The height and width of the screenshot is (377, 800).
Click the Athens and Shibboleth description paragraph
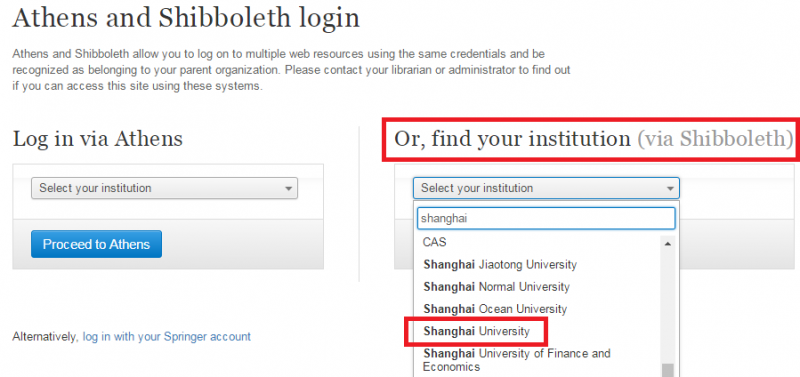pyautogui.click(x=291, y=70)
